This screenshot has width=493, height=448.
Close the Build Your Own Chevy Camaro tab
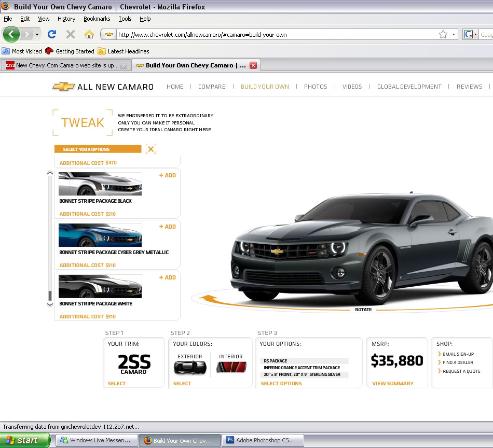click(253, 65)
